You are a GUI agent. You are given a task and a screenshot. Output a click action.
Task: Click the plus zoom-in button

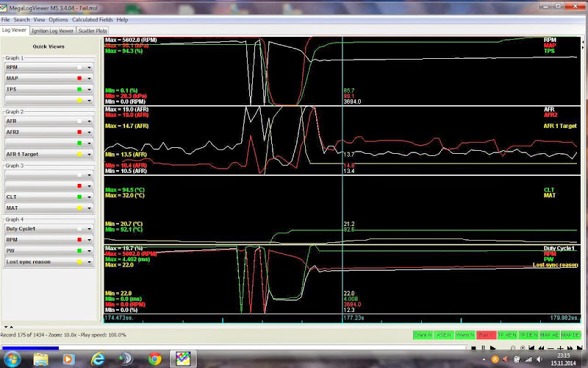pyautogui.click(x=560, y=348)
